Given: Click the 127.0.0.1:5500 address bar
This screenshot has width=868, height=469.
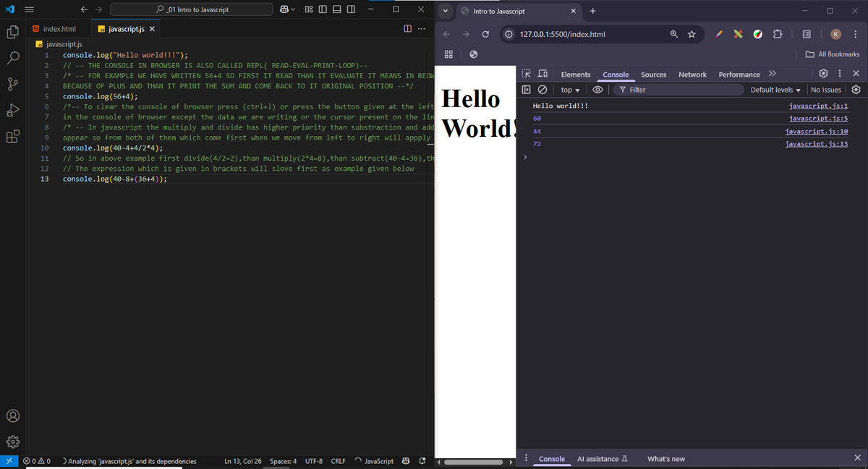Looking at the screenshot, I should click(562, 34).
